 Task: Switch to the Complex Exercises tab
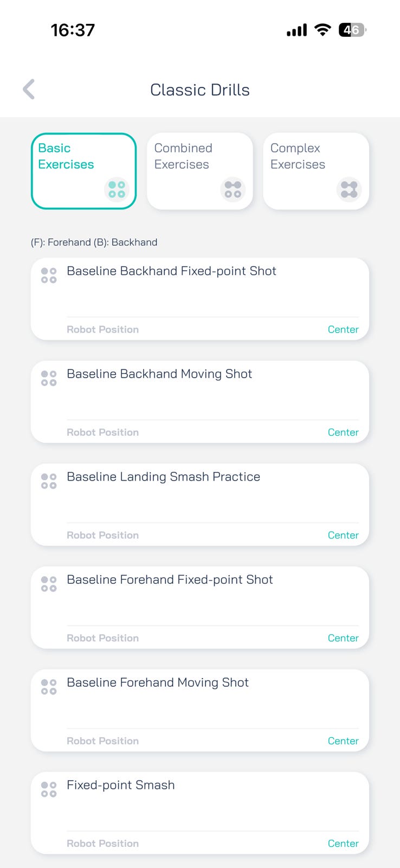pos(316,171)
